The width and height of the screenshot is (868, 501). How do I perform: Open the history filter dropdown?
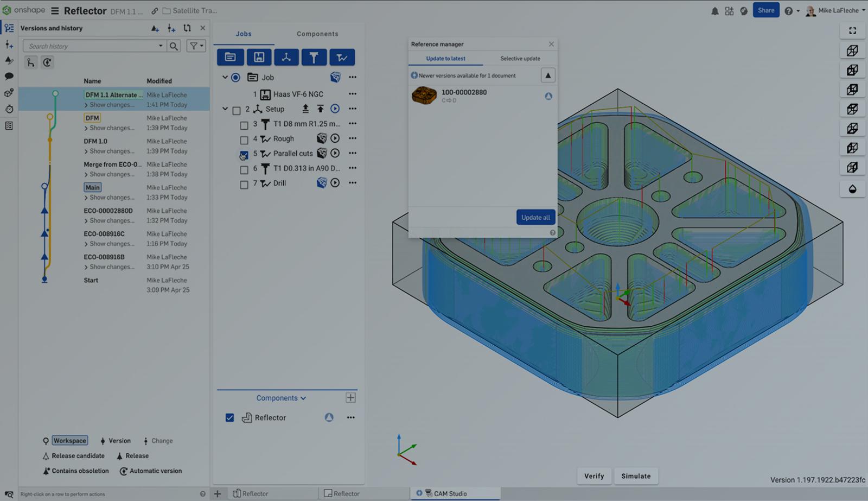point(196,46)
